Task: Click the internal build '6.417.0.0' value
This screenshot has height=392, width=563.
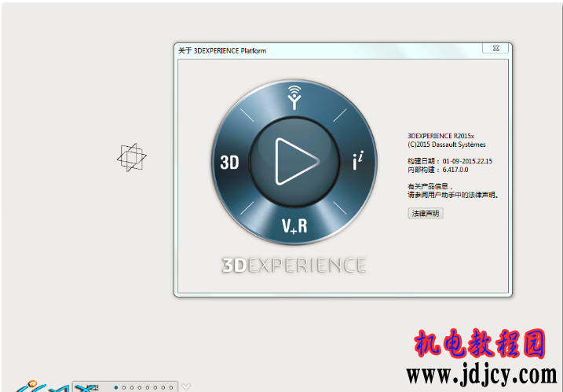Action: tap(455, 170)
